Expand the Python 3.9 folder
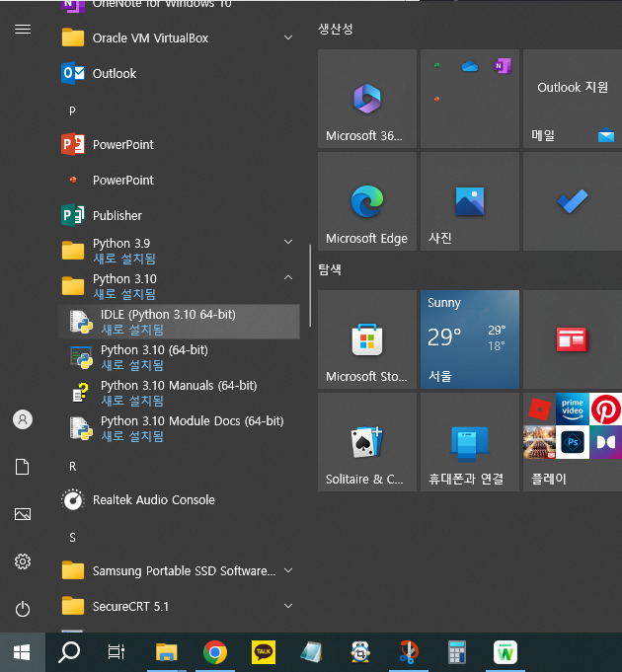This screenshot has height=672, width=622. click(288, 242)
